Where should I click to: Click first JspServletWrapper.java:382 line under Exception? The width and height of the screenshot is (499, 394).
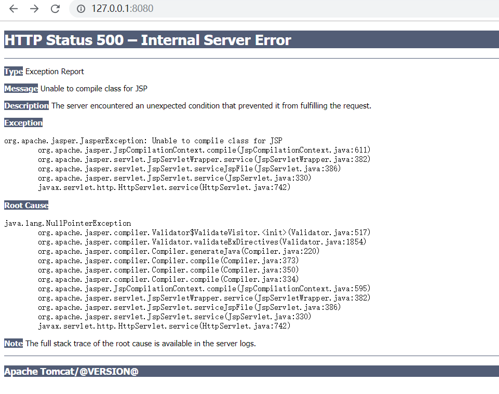pos(204,159)
